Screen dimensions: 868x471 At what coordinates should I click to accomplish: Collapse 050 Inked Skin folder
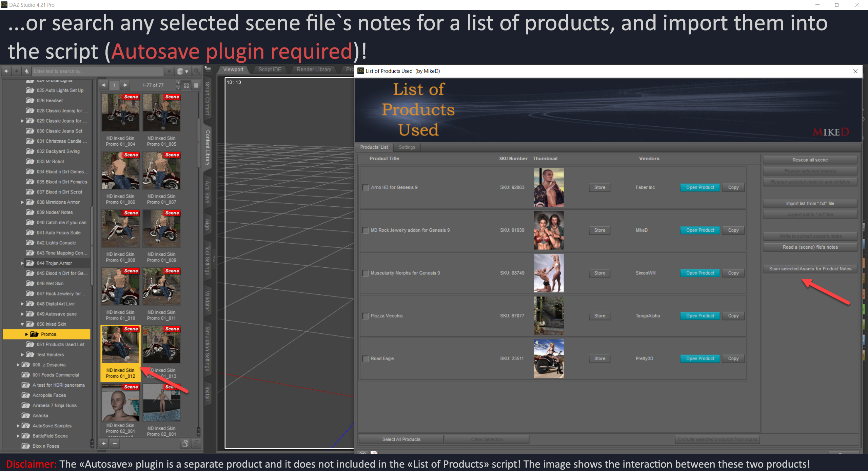22,324
